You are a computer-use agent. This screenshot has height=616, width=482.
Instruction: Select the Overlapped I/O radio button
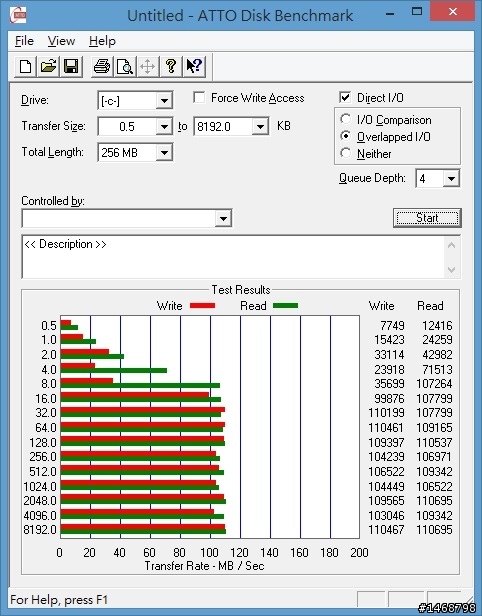point(345,136)
